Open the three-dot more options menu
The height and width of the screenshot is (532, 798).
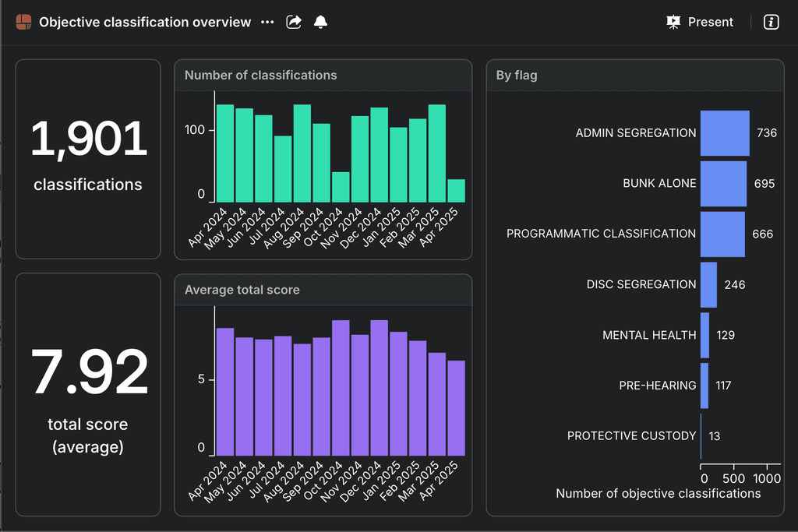(267, 23)
